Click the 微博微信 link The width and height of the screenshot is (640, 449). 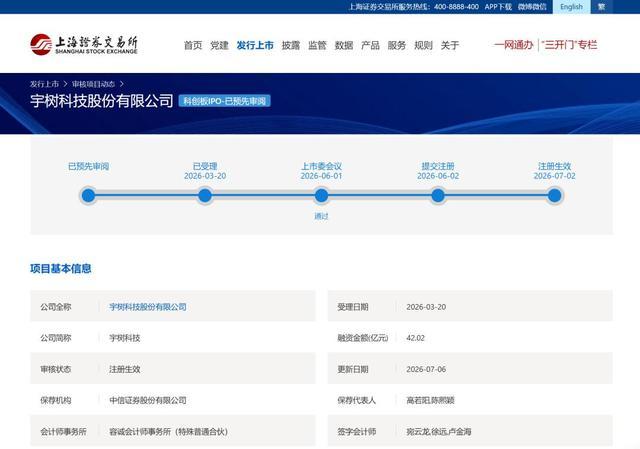coord(532,7)
